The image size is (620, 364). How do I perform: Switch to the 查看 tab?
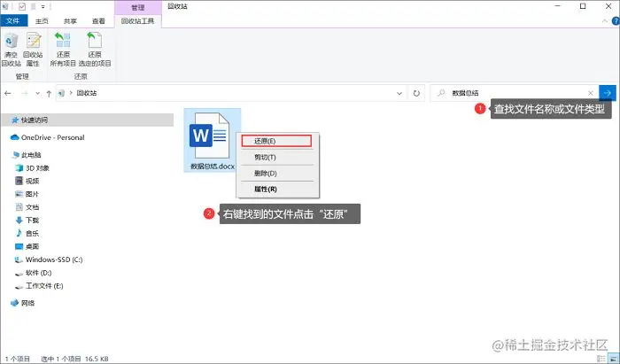98,21
